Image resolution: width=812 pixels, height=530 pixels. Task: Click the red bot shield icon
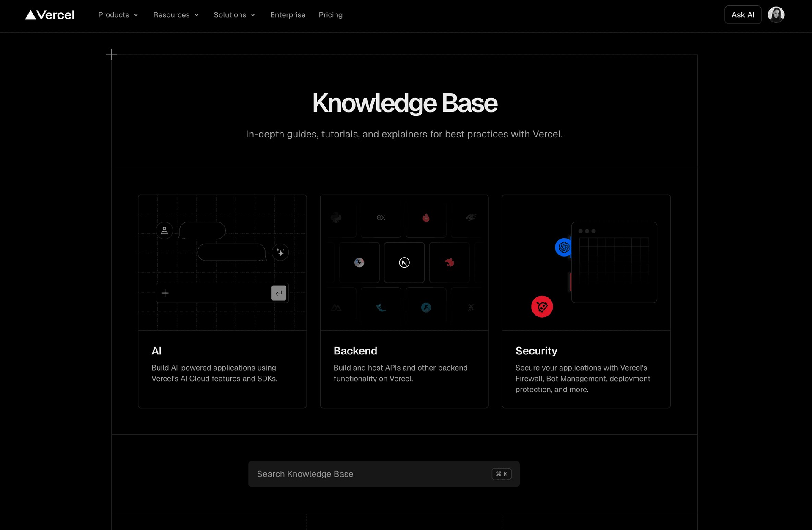click(542, 307)
